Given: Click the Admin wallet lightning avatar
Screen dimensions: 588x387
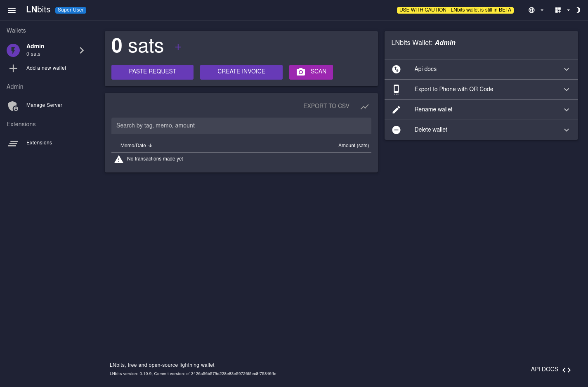Looking at the screenshot, I should tap(13, 50).
